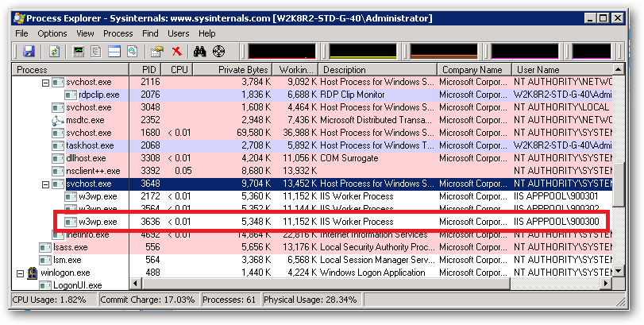Open the Process menu

click(x=118, y=33)
